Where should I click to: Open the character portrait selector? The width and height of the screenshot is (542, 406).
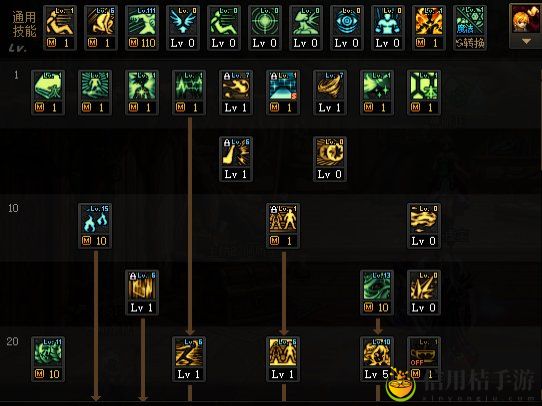(x=525, y=19)
